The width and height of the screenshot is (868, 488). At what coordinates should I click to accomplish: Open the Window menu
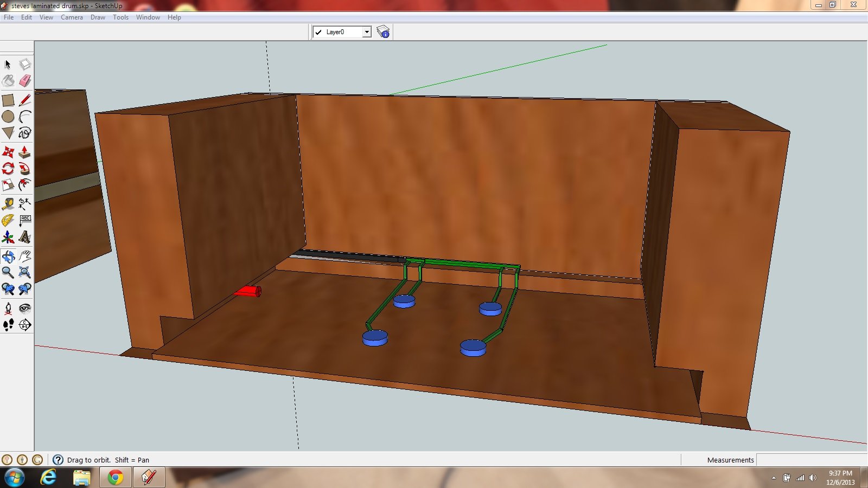[x=148, y=17]
